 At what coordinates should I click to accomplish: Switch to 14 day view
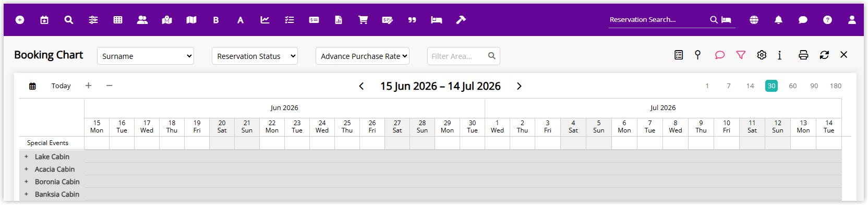[750, 86]
